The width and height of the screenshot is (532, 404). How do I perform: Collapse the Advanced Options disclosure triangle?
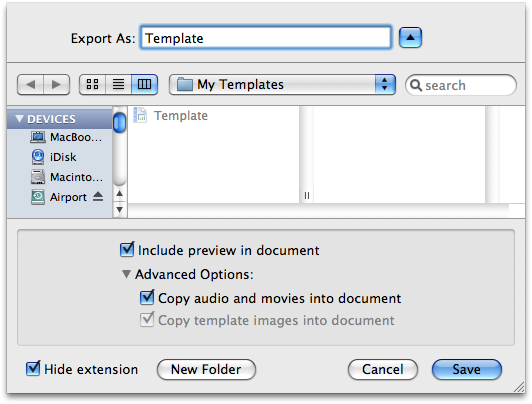click(x=126, y=274)
